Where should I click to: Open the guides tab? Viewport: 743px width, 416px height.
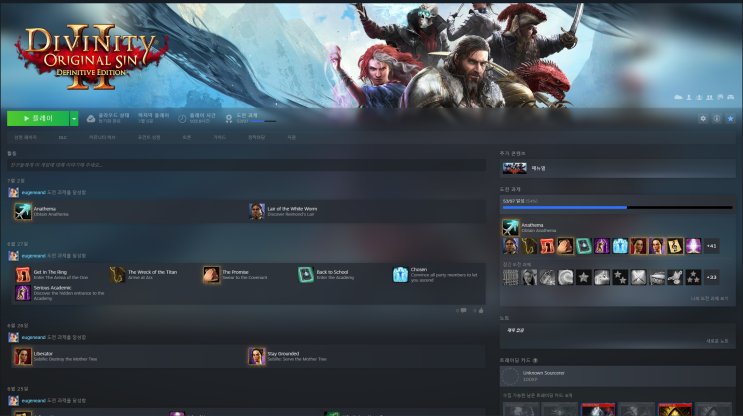click(219, 137)
